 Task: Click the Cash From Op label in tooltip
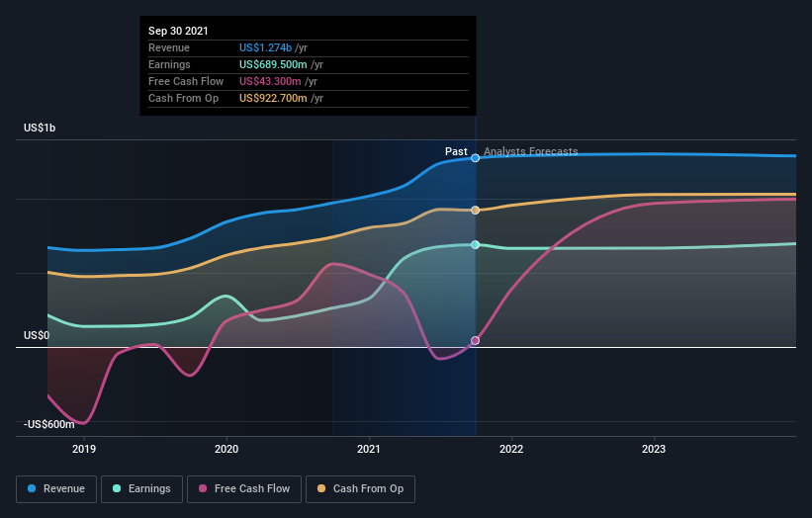(183, 98)
